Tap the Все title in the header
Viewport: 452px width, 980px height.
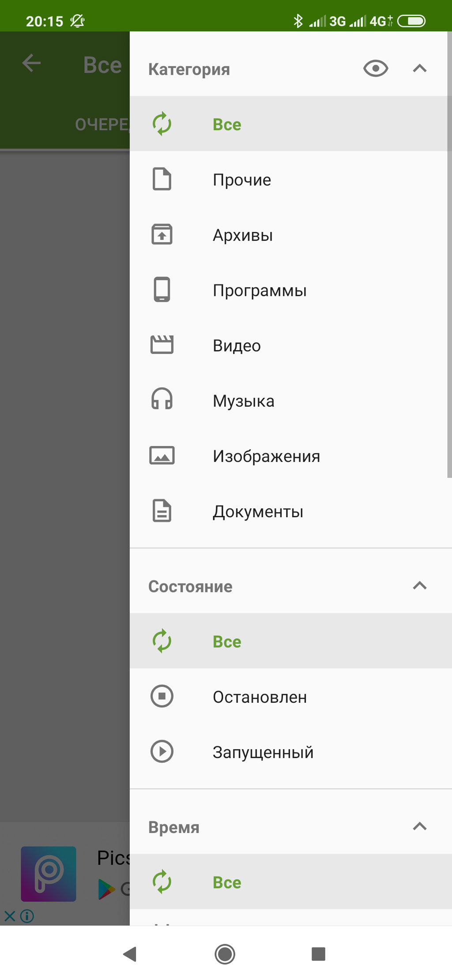tap(102, 65)
